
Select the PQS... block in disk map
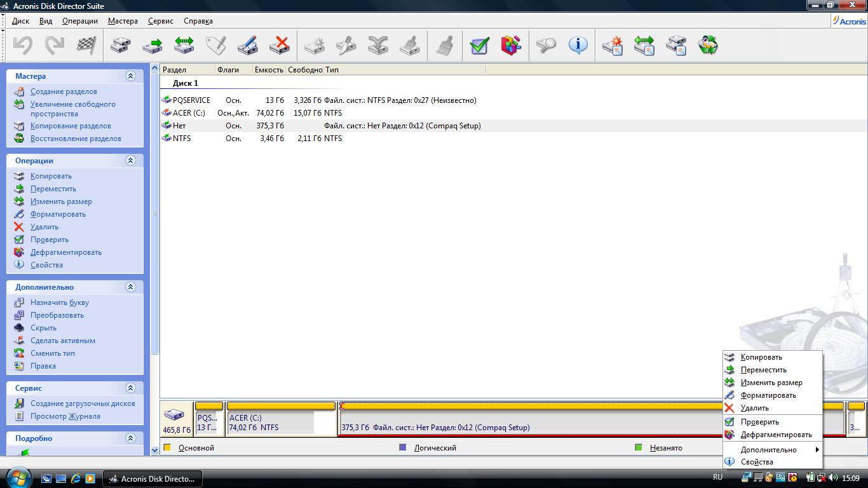pos(209,419)
